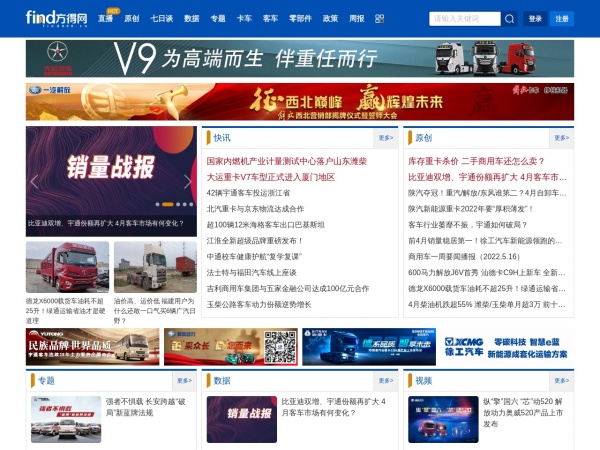Open article 陕汽新能源重卡2022年要厚积薄发
Screen dimensions: 600x450
pyautogui.click(x=471, y=209)
